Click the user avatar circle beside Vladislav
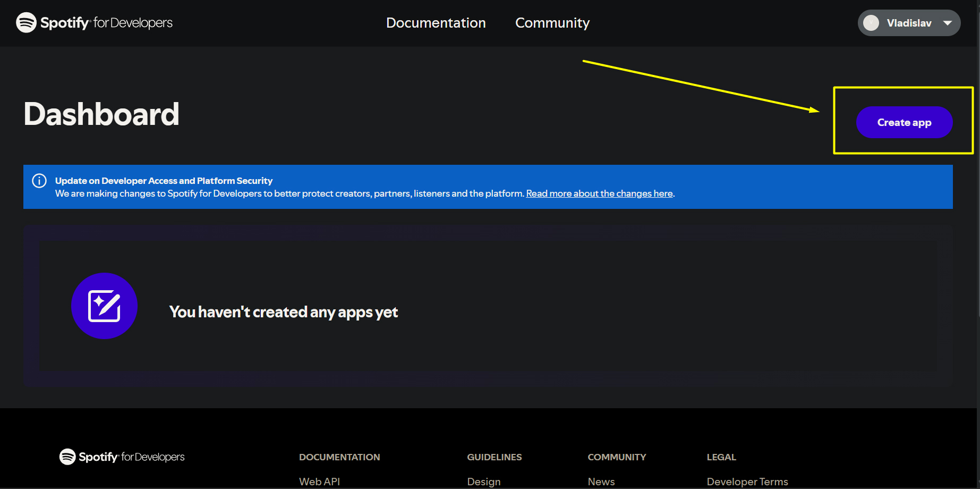This screenshot has width=980, height=489. click(871, 23)
